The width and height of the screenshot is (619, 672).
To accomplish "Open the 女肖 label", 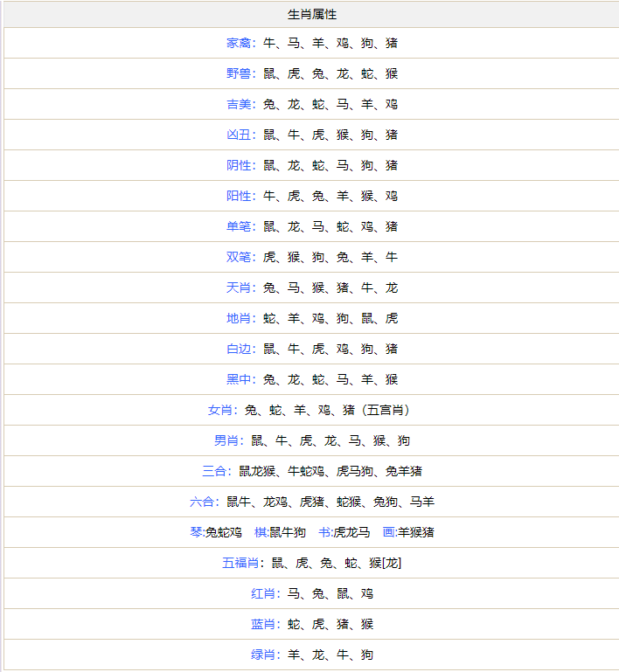I will coord(219,410).
